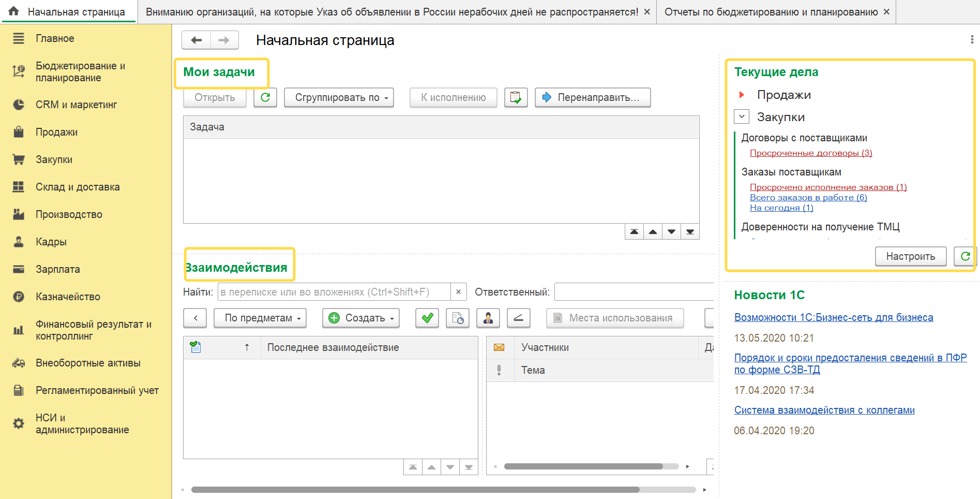The image size is (980, 499).
Task: Refresh the Текущие дела panel
Action: click(x=964, y=256)
